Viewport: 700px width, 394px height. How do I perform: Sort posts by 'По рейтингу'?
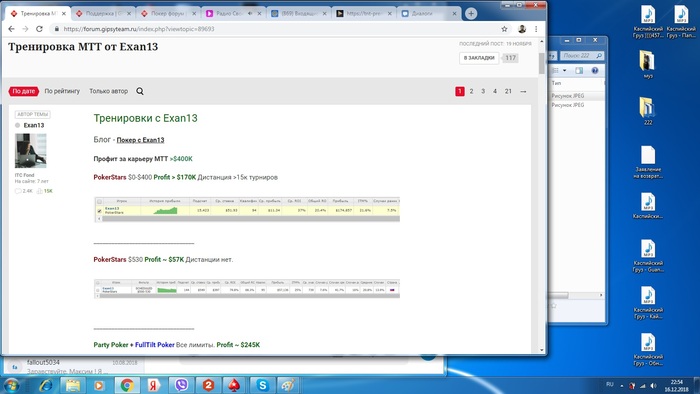coord(62,91)
